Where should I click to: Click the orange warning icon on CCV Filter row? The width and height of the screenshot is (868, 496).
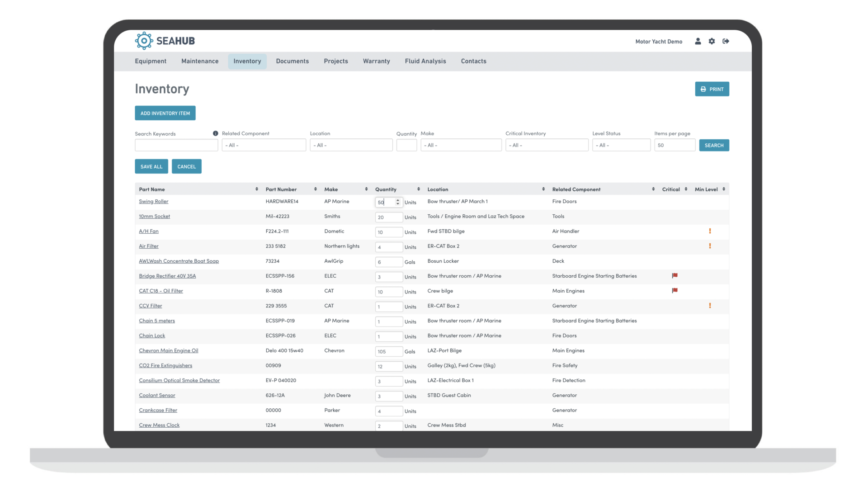pos(710,305)
